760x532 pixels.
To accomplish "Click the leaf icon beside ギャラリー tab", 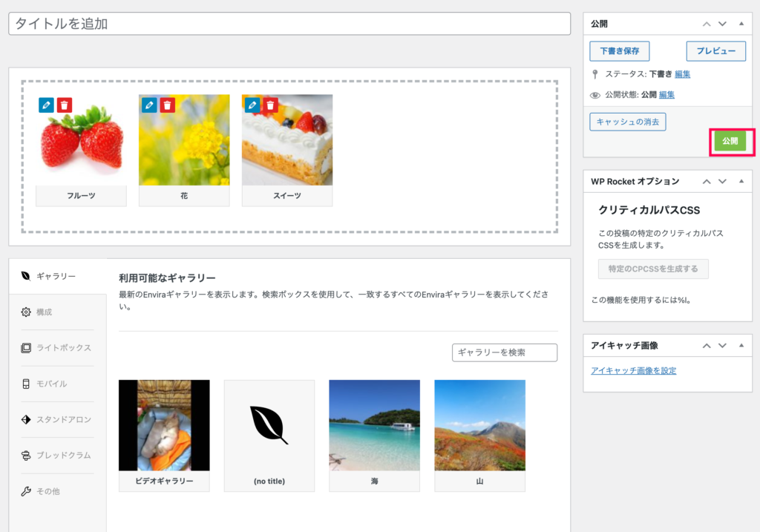I will coord(26,276).
